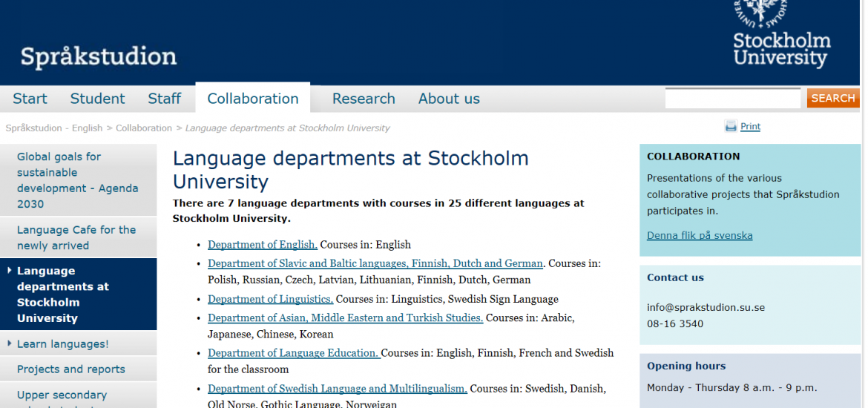868x408 pixels.
Task: Open Språkstudion - English breadcrumb
Action: click(x=53, y=128)
